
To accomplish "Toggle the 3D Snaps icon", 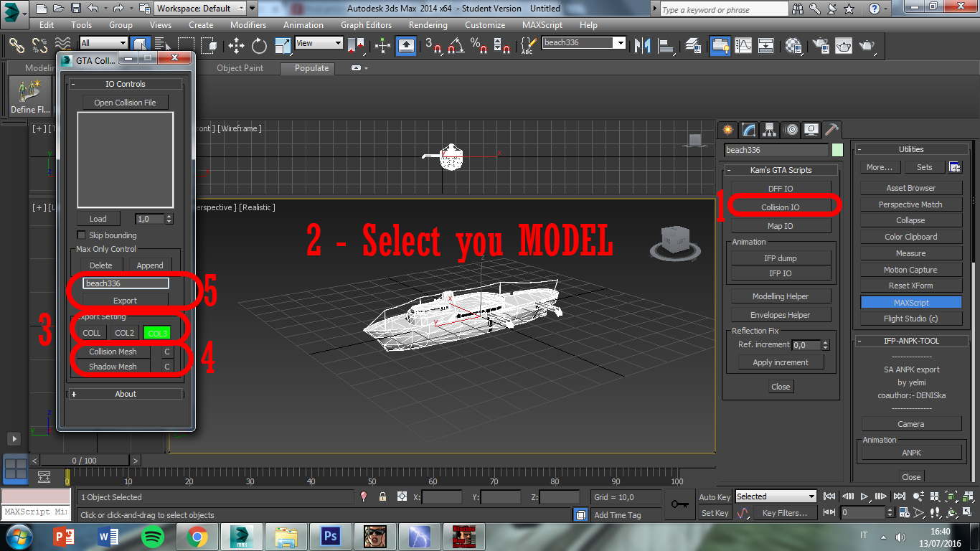I will 433,45.
